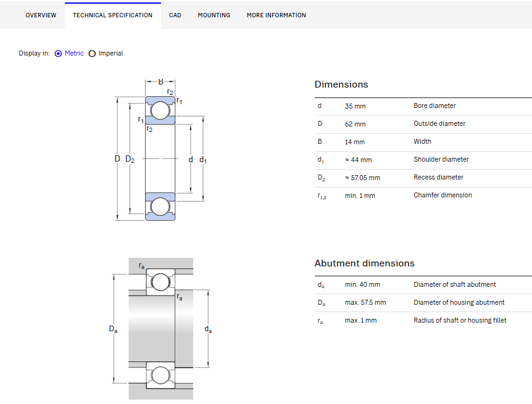The image size is (532, 404).
Task: Select the 35 mm bore diameter value
Action: [x=355, y=106]
